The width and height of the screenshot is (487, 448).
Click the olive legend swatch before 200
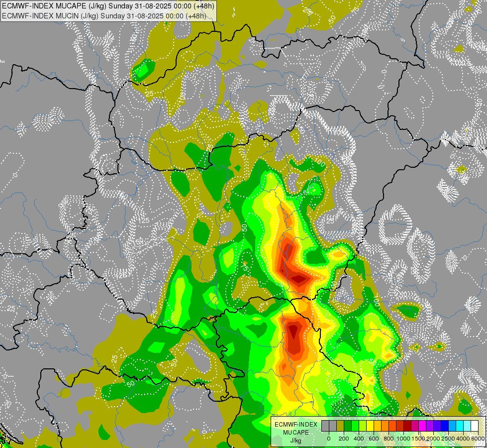(x=340, y=426)
